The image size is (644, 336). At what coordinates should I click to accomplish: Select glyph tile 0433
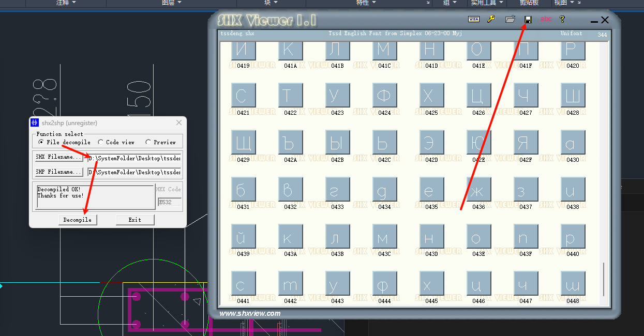coord(337,189)
